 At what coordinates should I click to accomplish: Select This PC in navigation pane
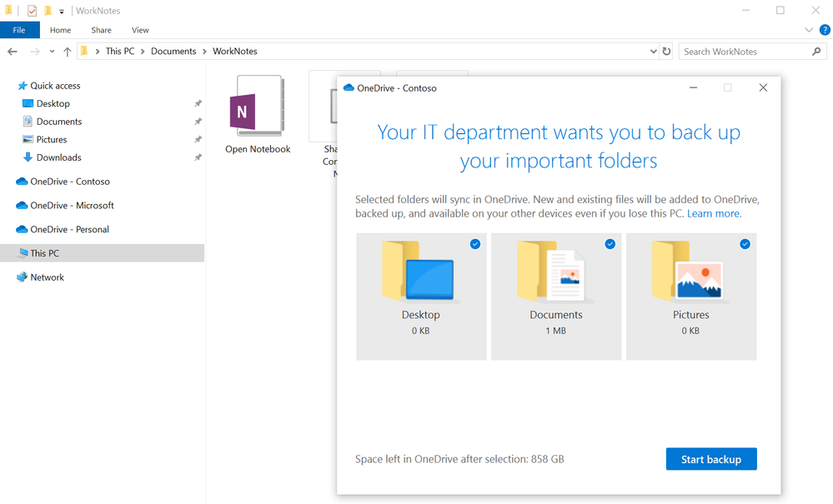tap(102, 253)
